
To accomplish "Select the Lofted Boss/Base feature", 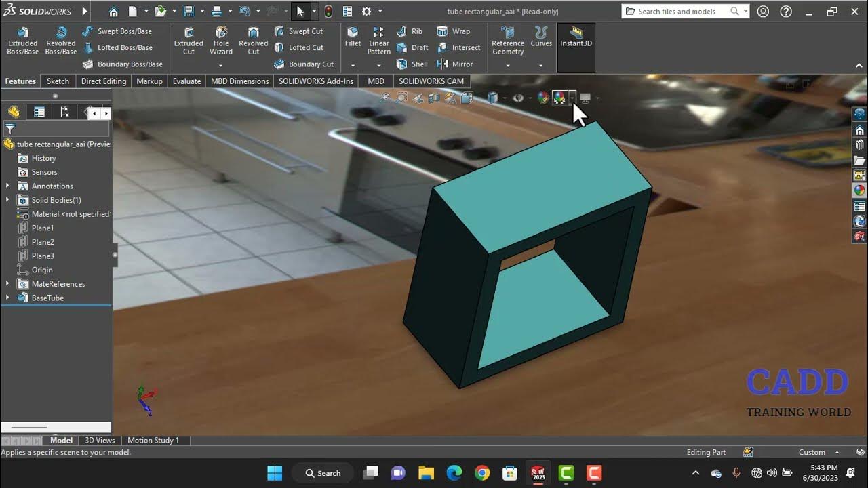I will pos(117,47).
